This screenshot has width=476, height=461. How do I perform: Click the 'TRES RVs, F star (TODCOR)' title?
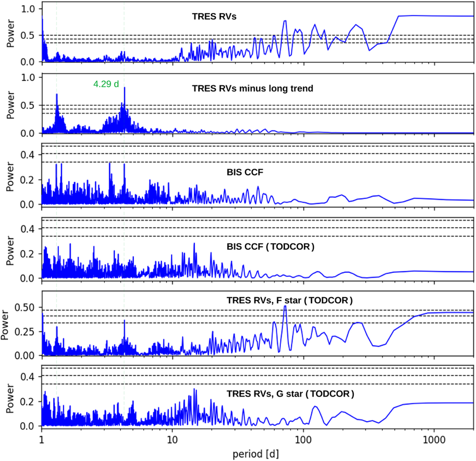pos(290,300)
